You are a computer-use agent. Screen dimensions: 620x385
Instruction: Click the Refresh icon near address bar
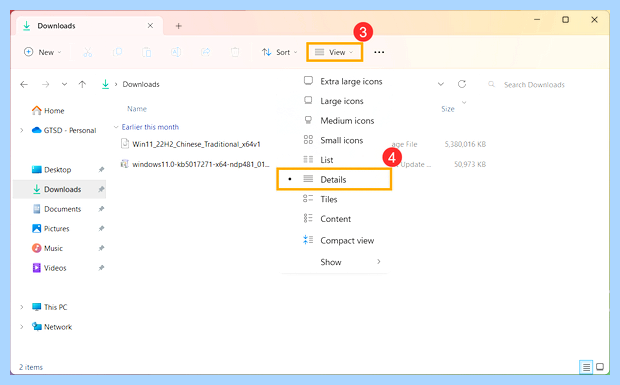(x=462, y=84)
